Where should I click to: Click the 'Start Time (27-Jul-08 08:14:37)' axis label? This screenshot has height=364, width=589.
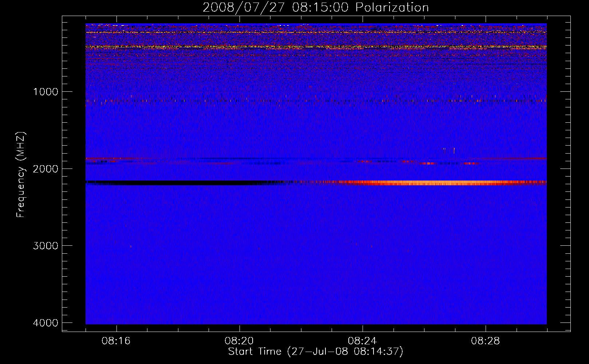click(316, 352)
